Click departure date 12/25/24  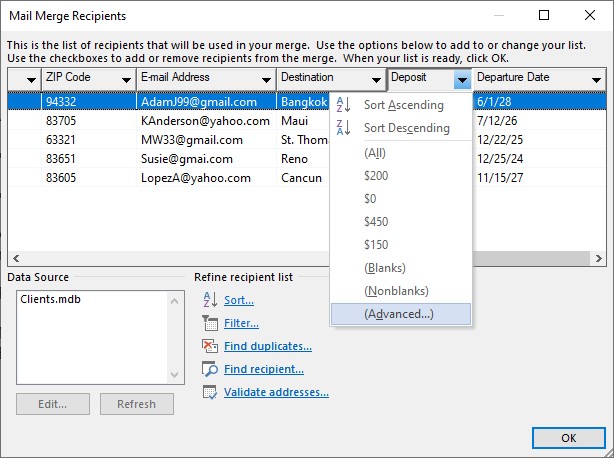click(539, 159)
